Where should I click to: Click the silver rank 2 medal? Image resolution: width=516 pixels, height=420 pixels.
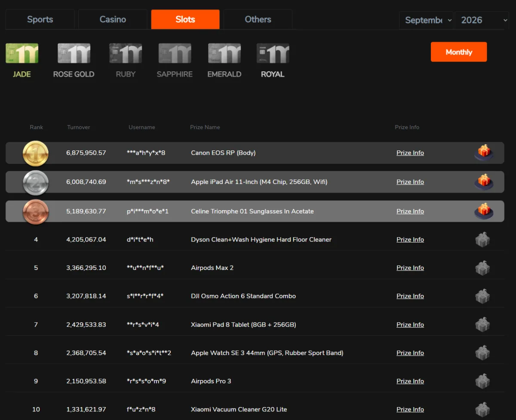(x=36, y=182)
